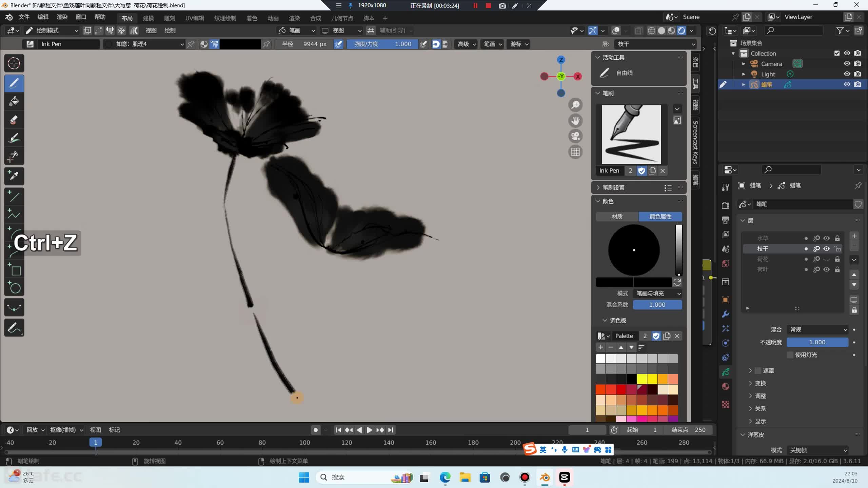The height and width of the screenshot is (488, 868).
Task: Open File Explorer from the taskbar
Action: coord(465,477)
